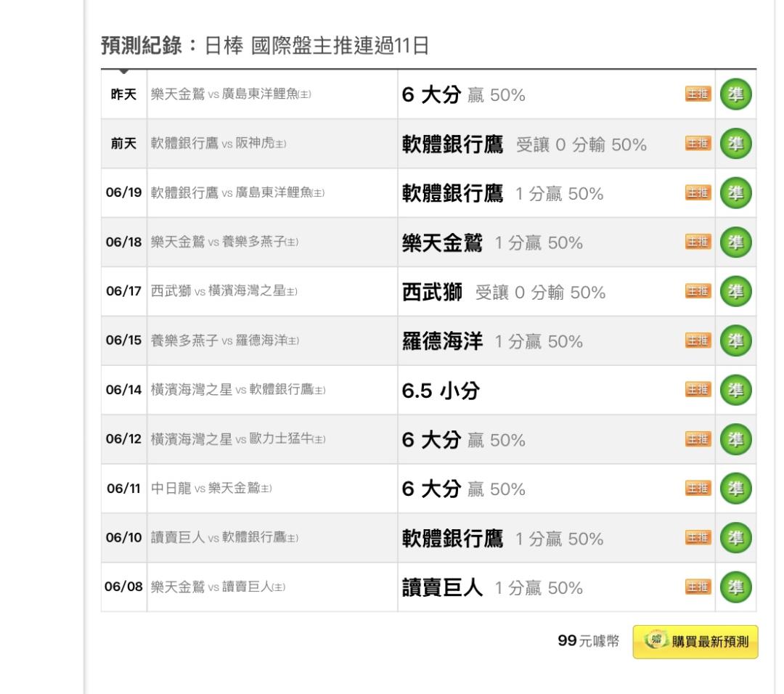Click 6 大分 prediction in 06/11 row
The image size is (784, 694).
[463, 489]
